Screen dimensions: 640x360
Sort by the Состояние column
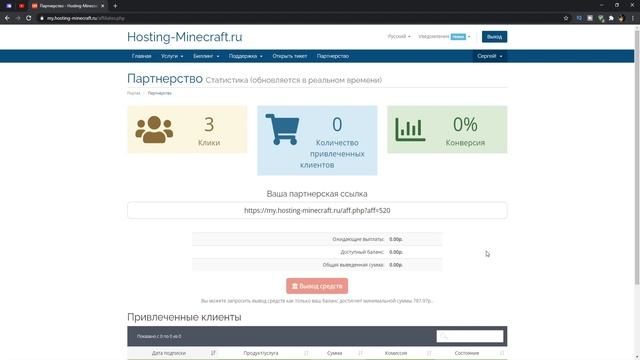coord(471,353)
